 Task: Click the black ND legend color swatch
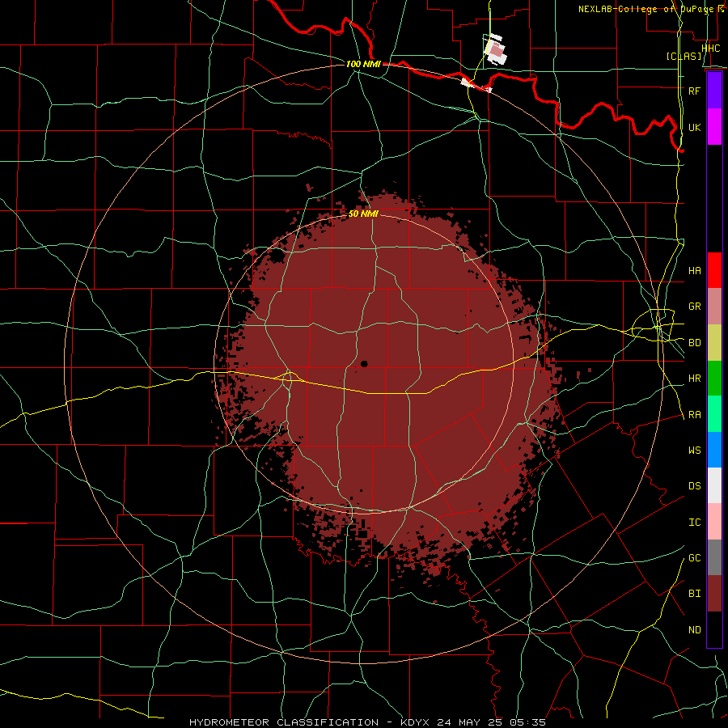point(714,629)
